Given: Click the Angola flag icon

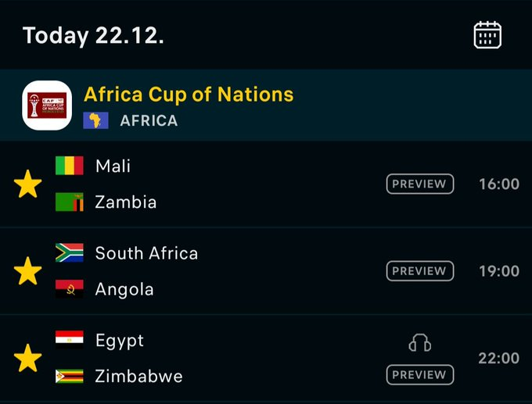Looking at the screenshot, I should (x=69, y=289).
